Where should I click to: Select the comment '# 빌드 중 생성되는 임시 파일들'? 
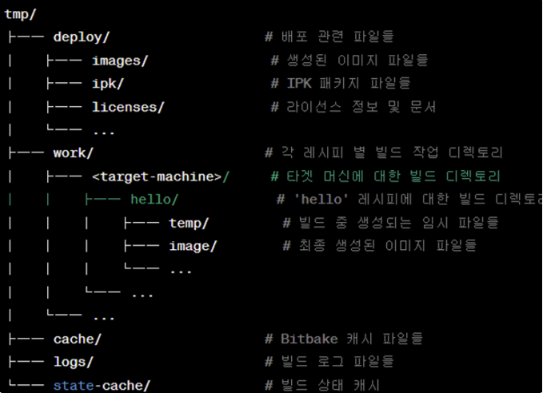pyautogui.click(x=391, y=223)
